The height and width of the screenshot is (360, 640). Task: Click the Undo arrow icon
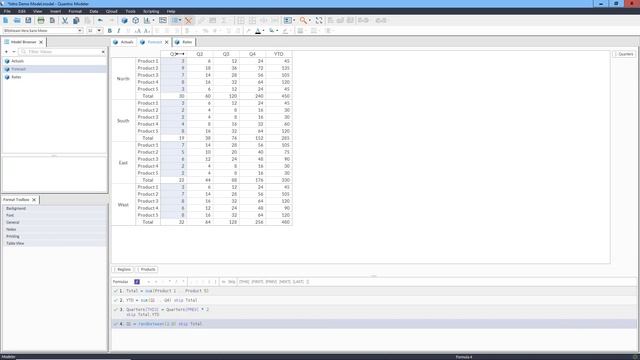point(100,20)
